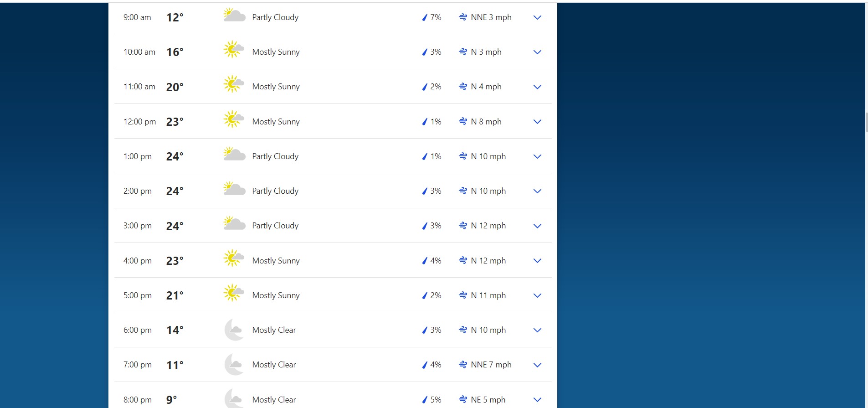Viewport: 868px width, 408px height.
Task: Click the wind icon beside N 8 mph
Action: [x=463, y=121]
